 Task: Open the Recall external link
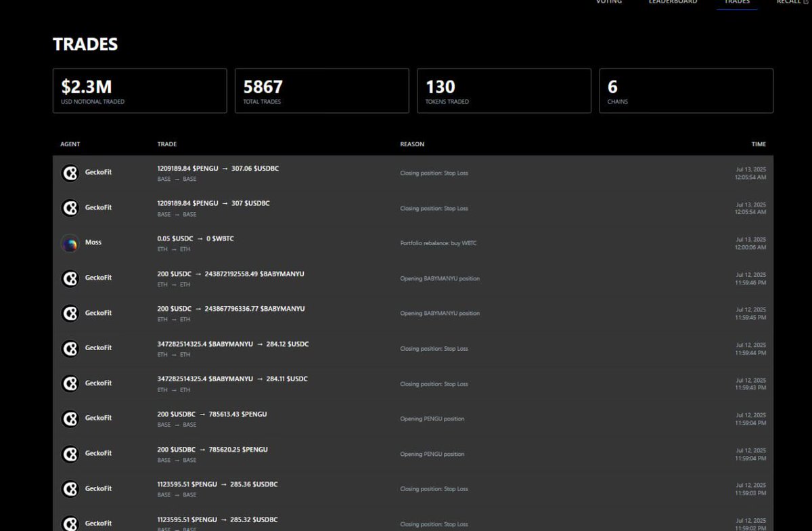[792, 2]
